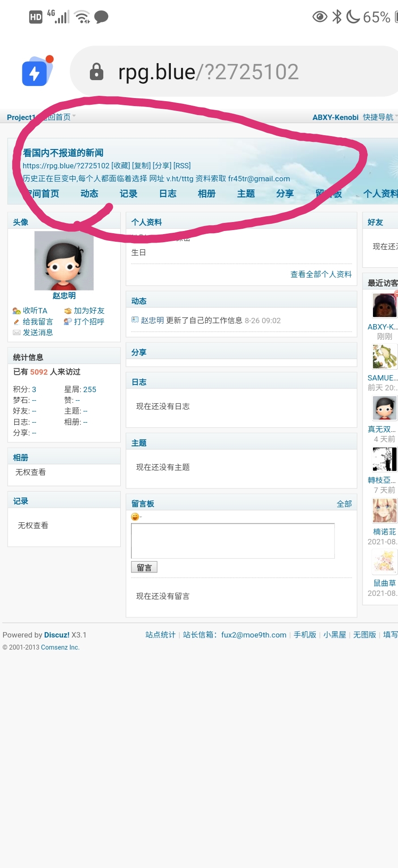The width and height of the screenshot is (398, 868).
Task: Switch to the 主题 tab
Action: [246, 194]
